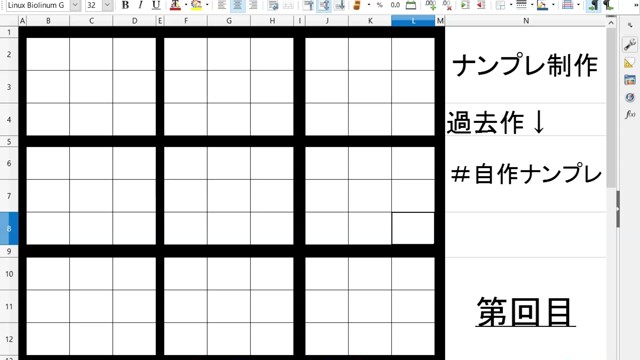Open the sidebar Properties wrench panel
The width and height of the screenshot is (640, 360).
click(x=630, y=44)
